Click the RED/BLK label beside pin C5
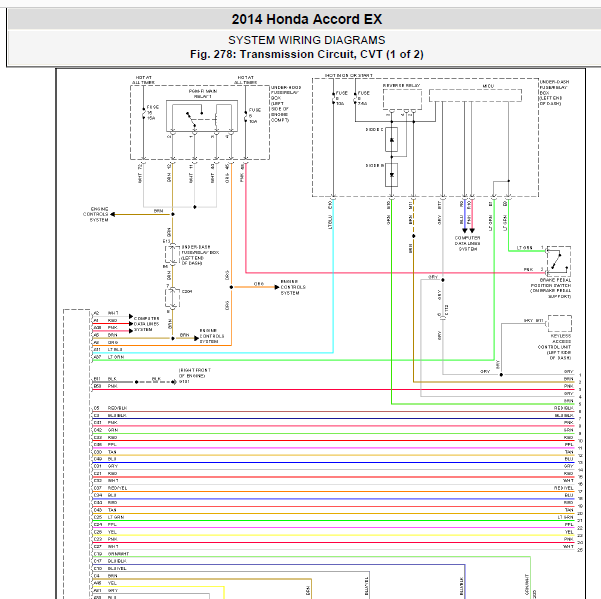This screenshot has width=601, height=599. 117,408
